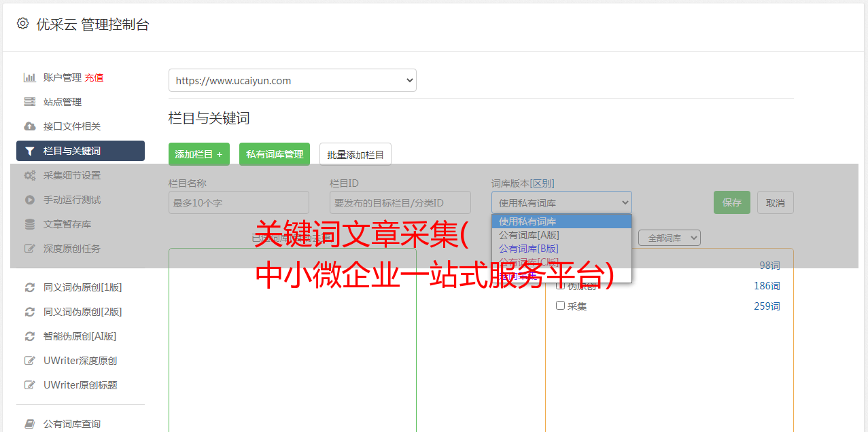Viewport: 868px width, 432px height.
Task: Click the gears icon for 采集细节设置
Action: point(30,175)
